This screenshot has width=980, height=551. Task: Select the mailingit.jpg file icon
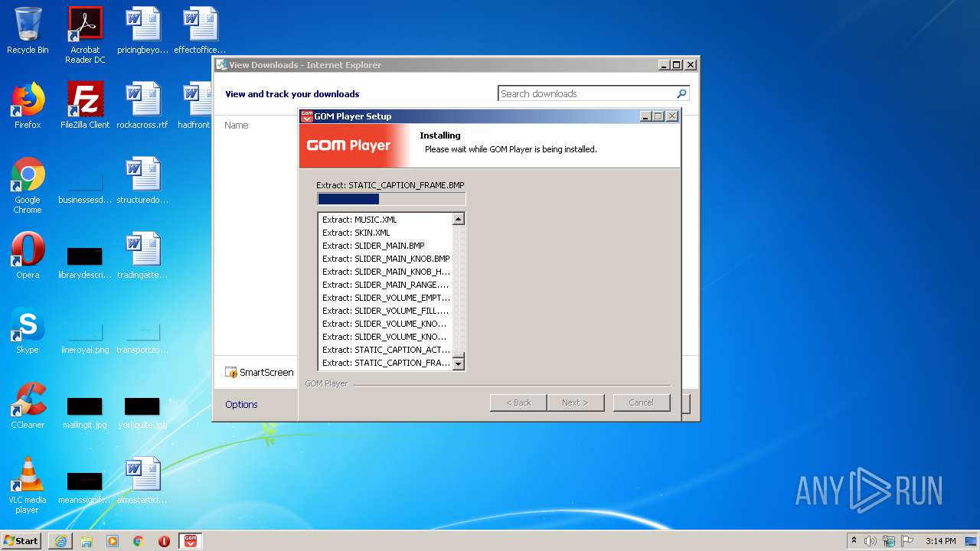click(x=85, y=412)
